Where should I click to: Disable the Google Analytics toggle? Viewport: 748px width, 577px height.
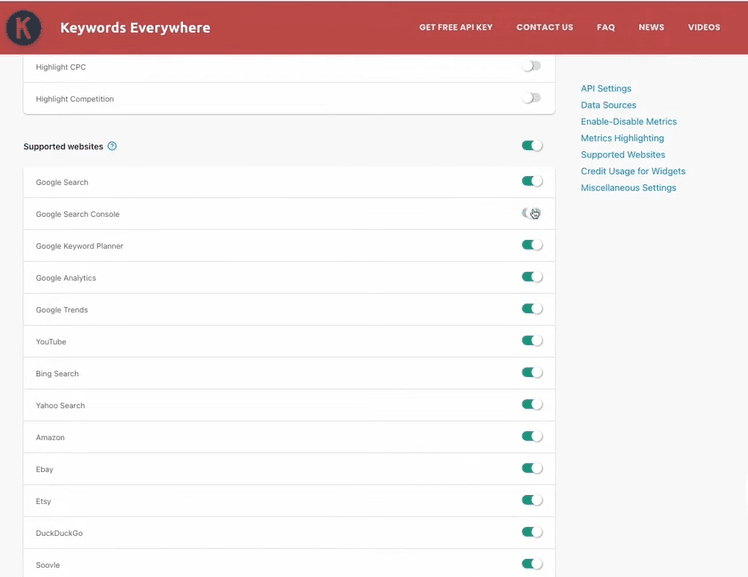532,277
